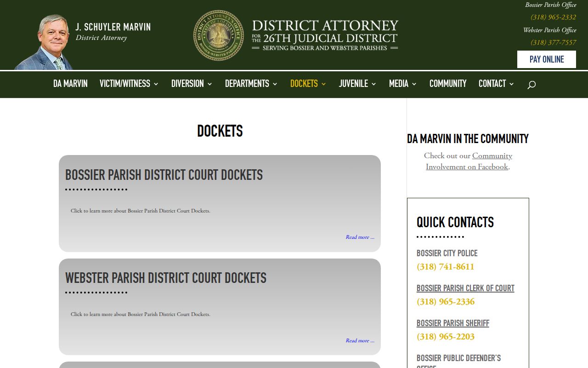Viewport: 588px width, 368px height.
Task: Open Read more for Bossier Parish dockets
Action: (x=360, y=237)
